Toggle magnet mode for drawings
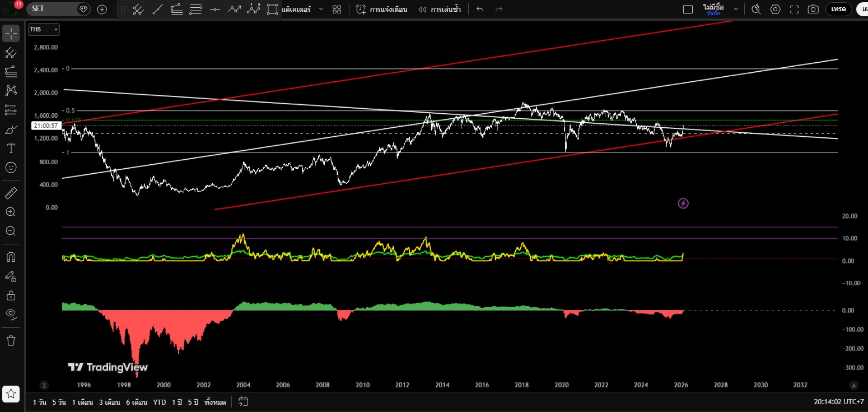 click(x=11, y=257)
